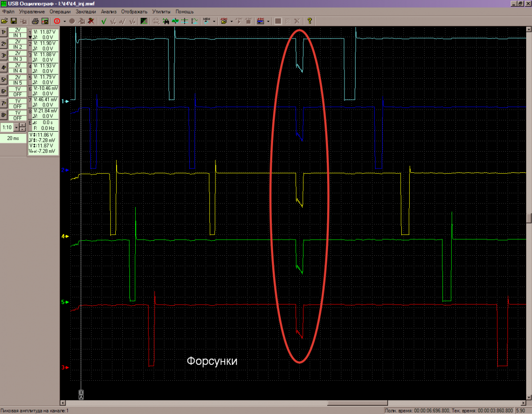Viewport: 532px width, 414px height.
Task: Click the blue channel 2 level marker
Action: 65,170
